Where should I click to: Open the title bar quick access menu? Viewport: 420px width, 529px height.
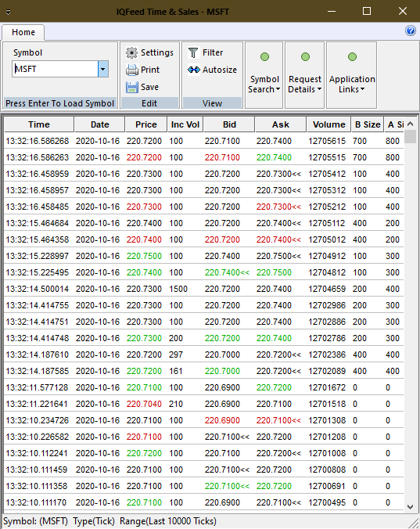[8, 12]
